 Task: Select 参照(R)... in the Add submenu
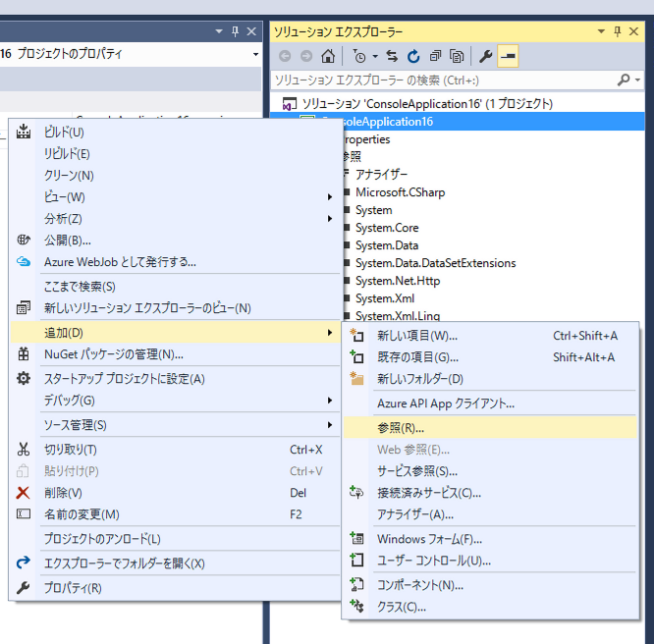point(401,428)
